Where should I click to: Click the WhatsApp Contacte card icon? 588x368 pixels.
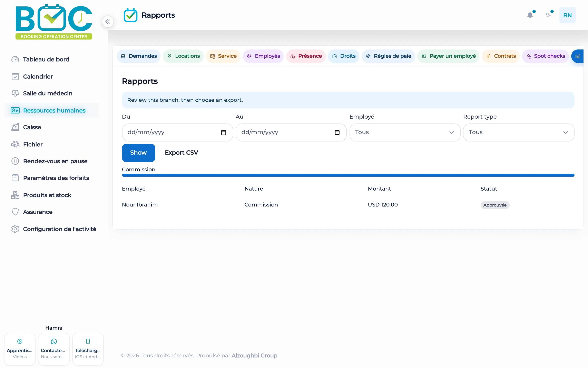pos(54,341)
